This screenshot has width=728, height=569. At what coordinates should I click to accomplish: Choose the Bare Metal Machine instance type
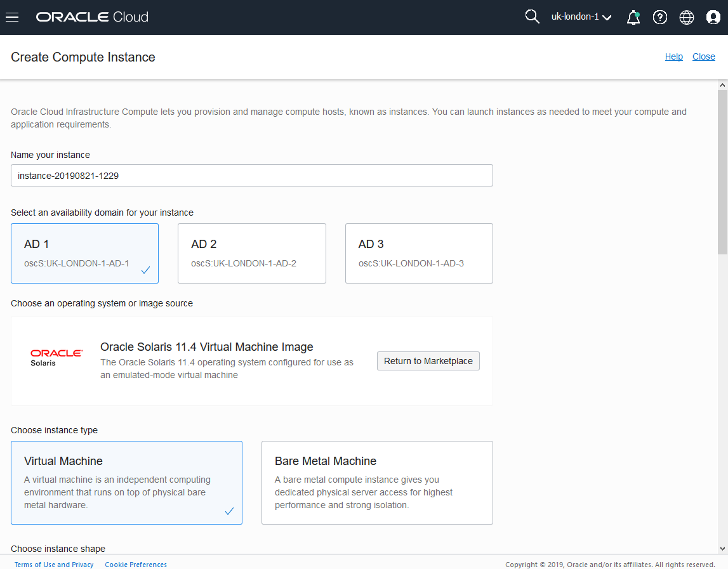377,483
